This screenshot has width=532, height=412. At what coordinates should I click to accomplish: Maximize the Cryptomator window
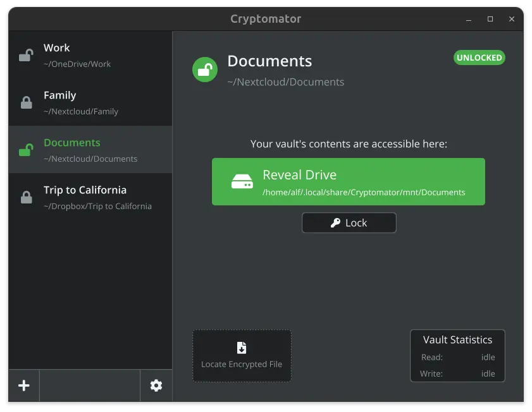490,19
